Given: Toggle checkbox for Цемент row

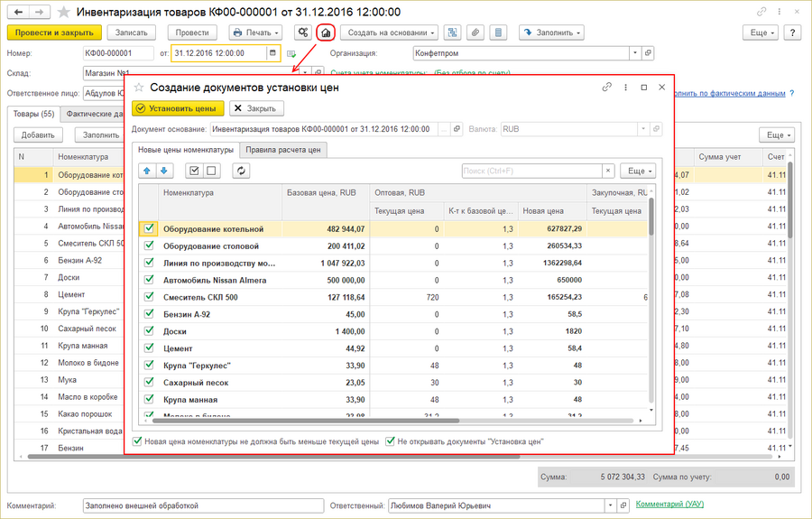Looking at the screenshot, I should (149, 348).
